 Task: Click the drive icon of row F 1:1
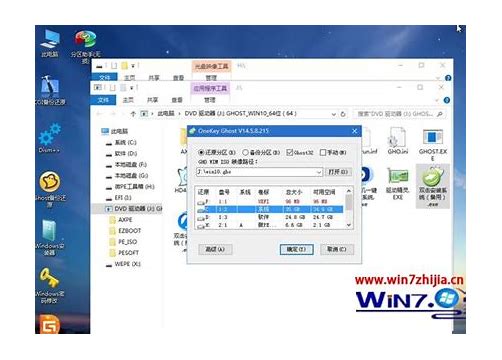(201, 202)
